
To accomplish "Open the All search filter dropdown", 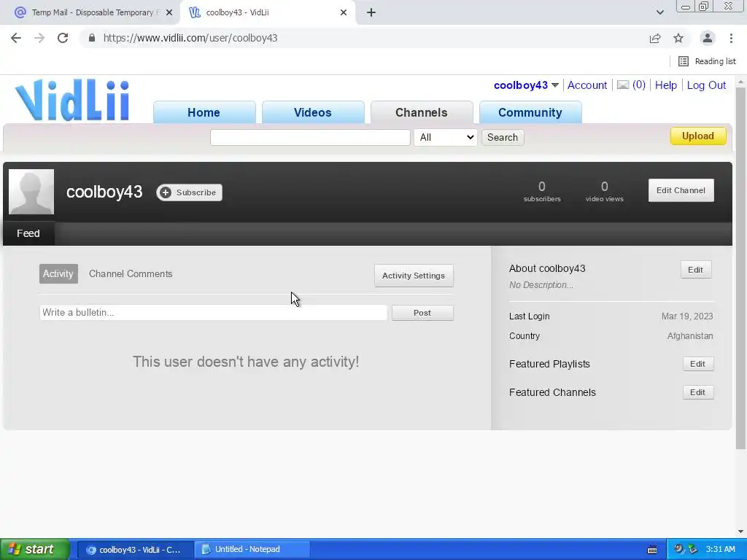I will [446, 137].
